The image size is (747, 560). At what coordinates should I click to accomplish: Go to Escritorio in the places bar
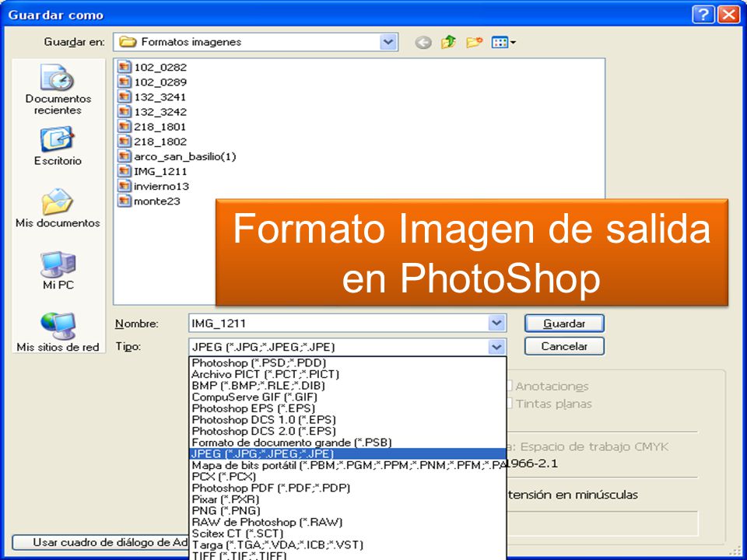tap(58, 145)
